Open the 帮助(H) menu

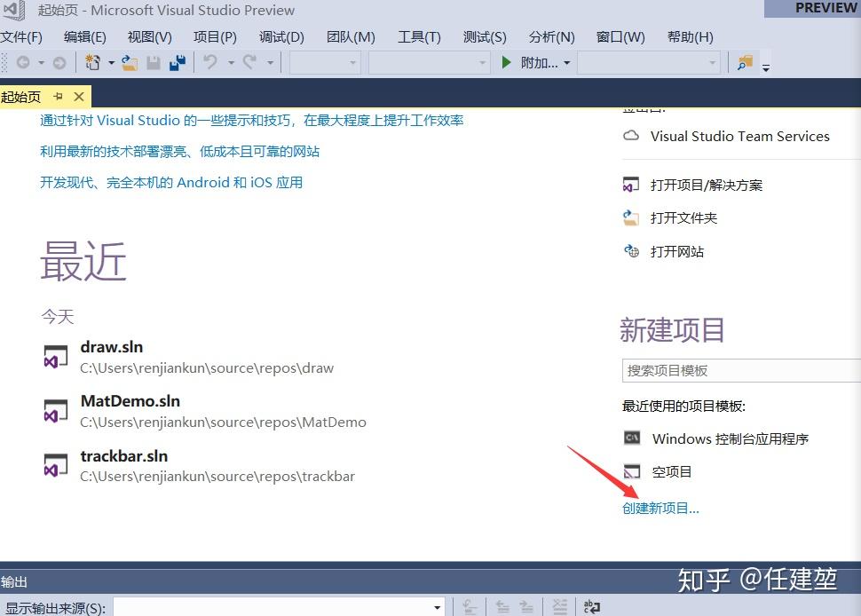coord(691,36)
